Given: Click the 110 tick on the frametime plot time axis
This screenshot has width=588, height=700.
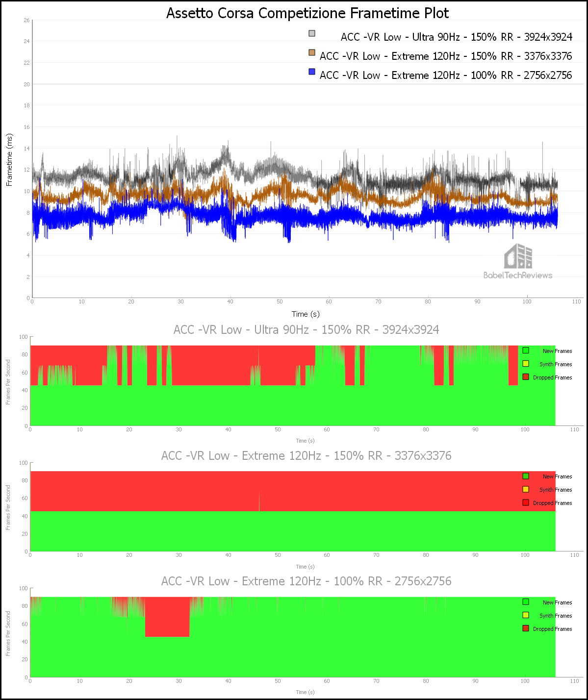Looking at the screenshot, I should pos(576,301).
